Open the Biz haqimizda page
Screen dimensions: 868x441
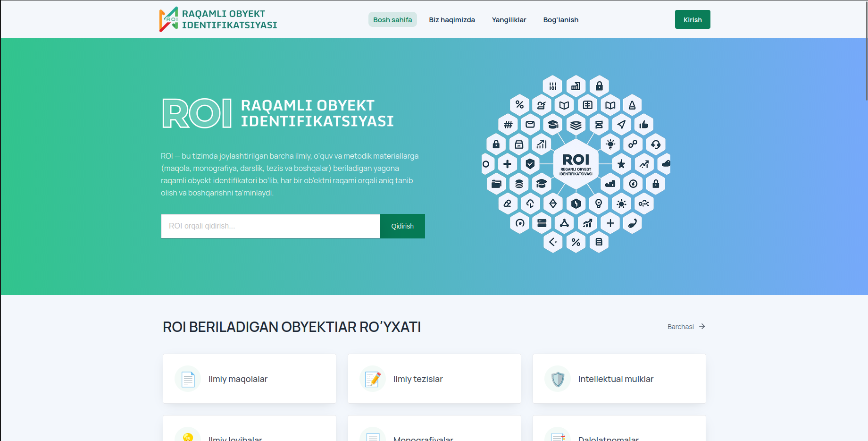(x=451, y=20)
